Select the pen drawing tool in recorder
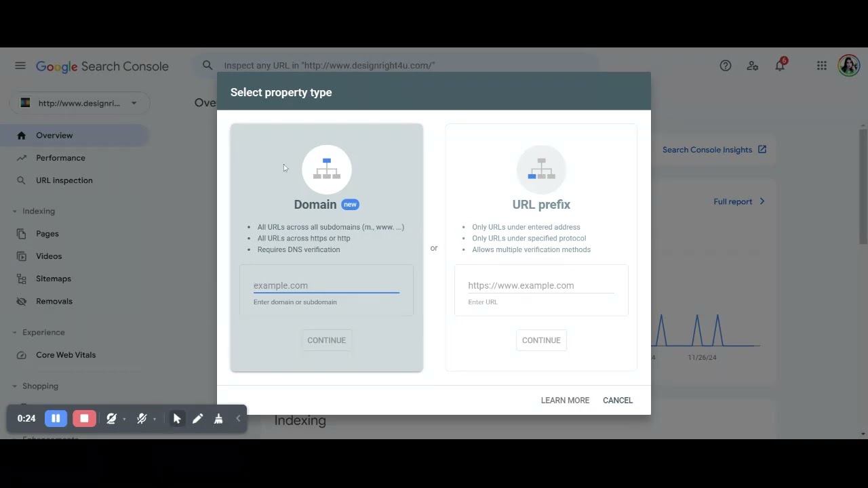Screen dimensions: 868x488 (x=197, y=419)
